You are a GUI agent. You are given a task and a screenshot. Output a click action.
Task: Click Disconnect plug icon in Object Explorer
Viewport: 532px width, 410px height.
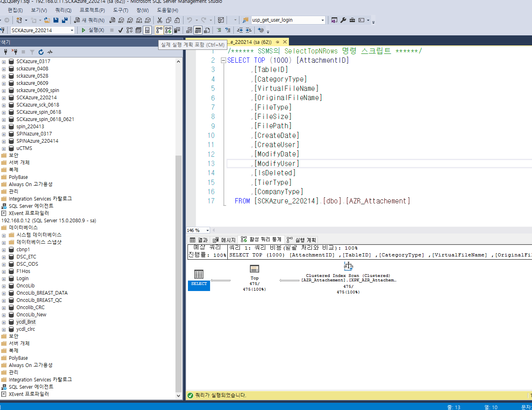click(x=14, y=52)
